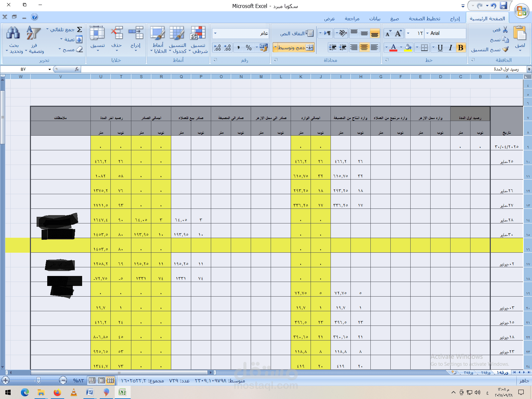Open the Name Box dropdown arrow

(x=50, y=69)
